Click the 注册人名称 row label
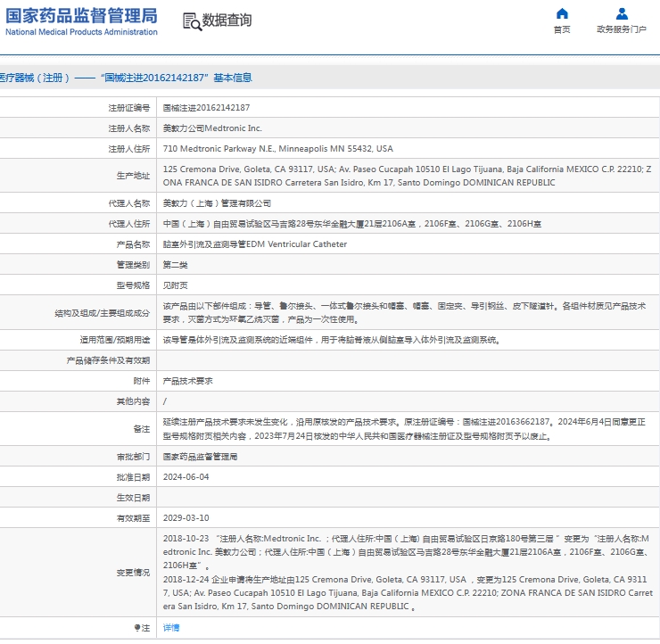 pos(128,128)
